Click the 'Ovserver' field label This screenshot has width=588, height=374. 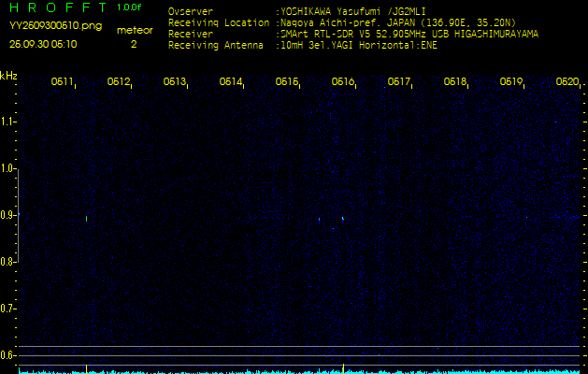(x=191, y=11)
